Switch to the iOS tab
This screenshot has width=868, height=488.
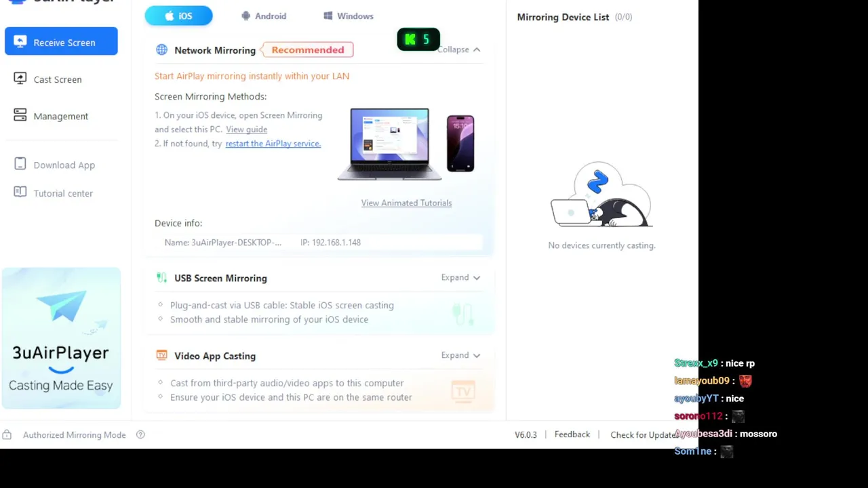pyautogui.click(x=178, y=16)
